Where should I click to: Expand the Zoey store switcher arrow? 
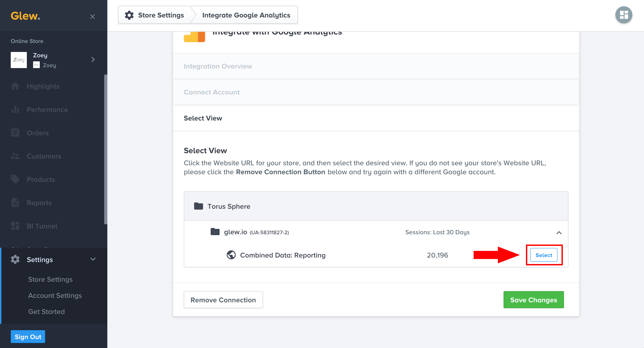[x=93, y=60]
